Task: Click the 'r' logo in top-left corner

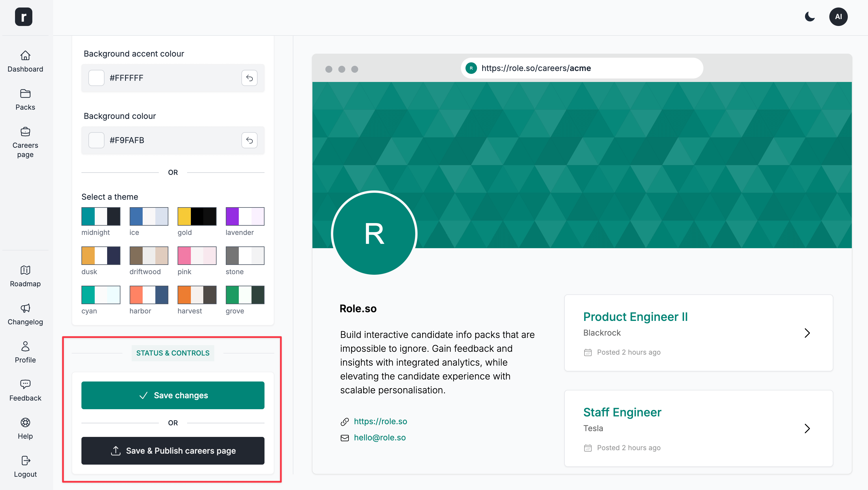Action: [23, 16]
